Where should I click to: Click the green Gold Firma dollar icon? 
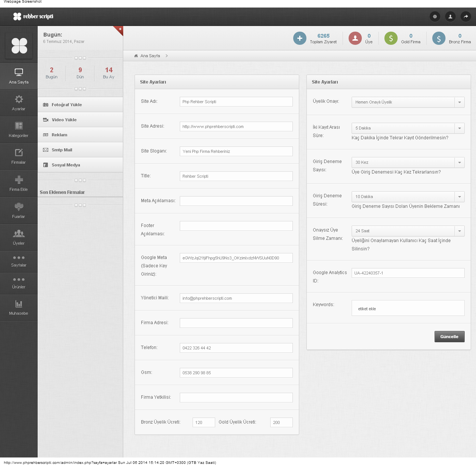[x=391, y=38]
